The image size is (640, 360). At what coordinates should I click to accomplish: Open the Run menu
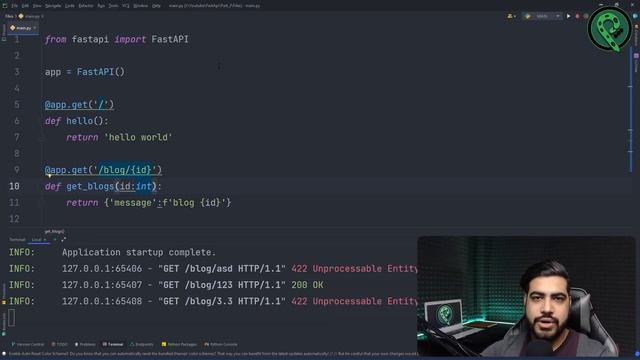point(101,6)
